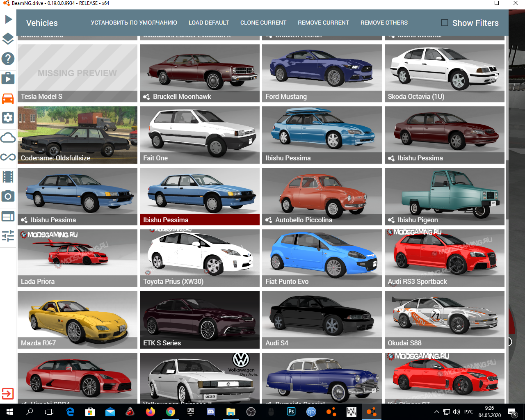
Task: Select the dark red Ibishu Pessima
Action: [445, 135]
